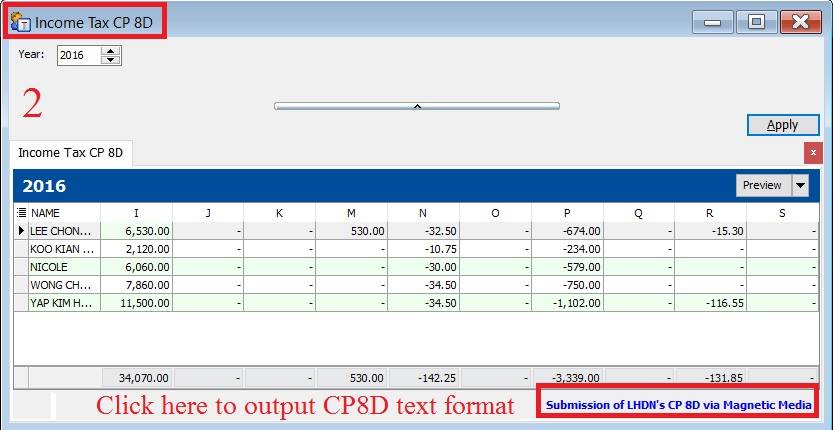Click the -15.30 cell in column R

pos(711,231)
